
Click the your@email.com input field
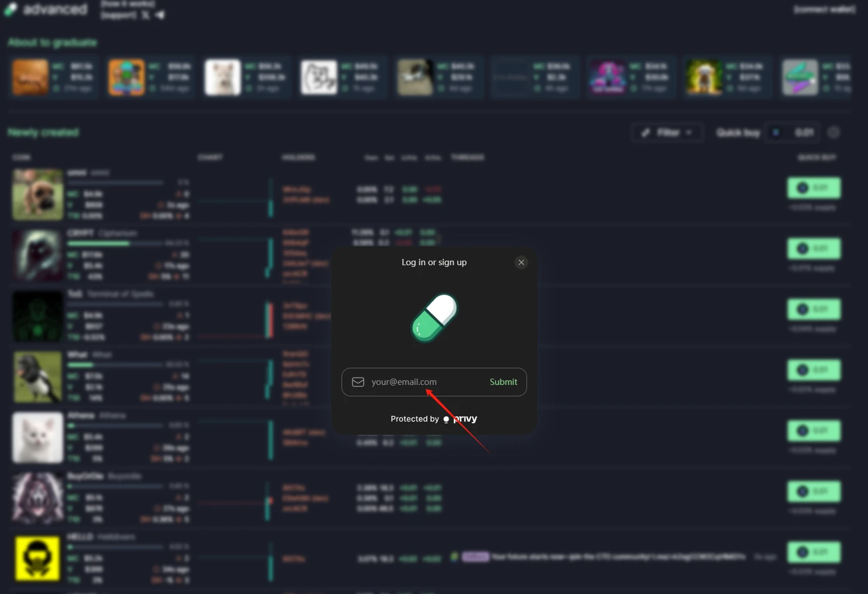(x=424, y=382)
